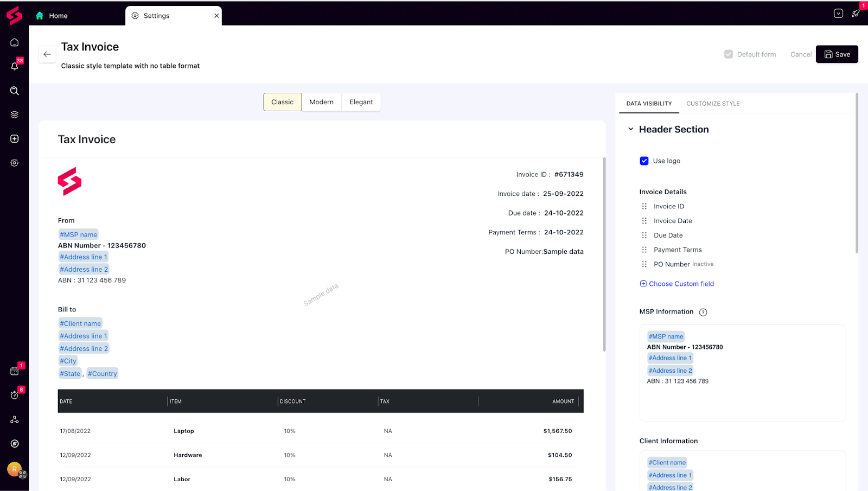Switch to the Modern template style

click(322, 102)
